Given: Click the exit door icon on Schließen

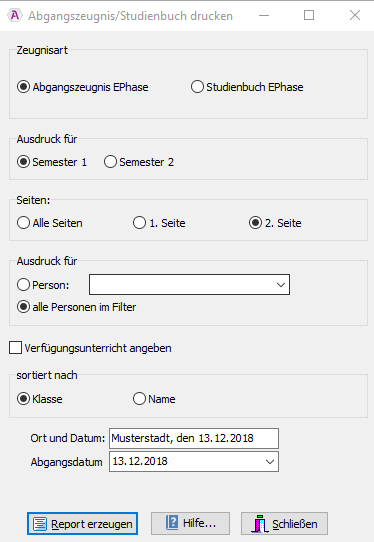Looking at the screenshot, I should pos(260,524).
